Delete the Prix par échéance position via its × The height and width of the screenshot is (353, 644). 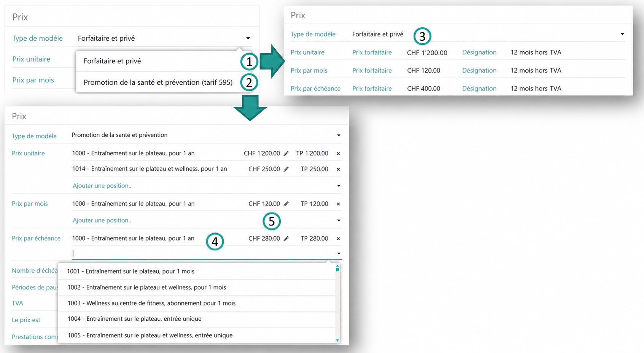pyautogui.click(x=338, y=239)
